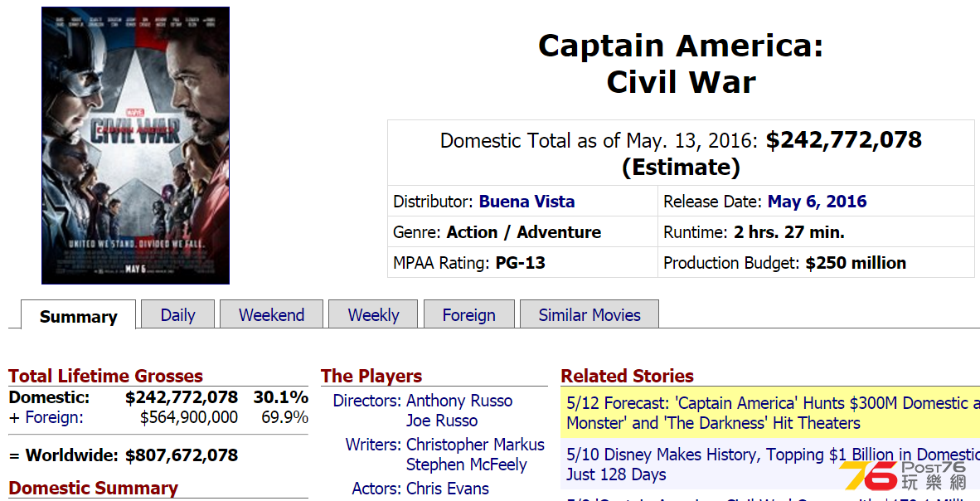The width and height of the screenshot is (980, 501).
Task: Click the Writers label link
Action: coord(373,444)
